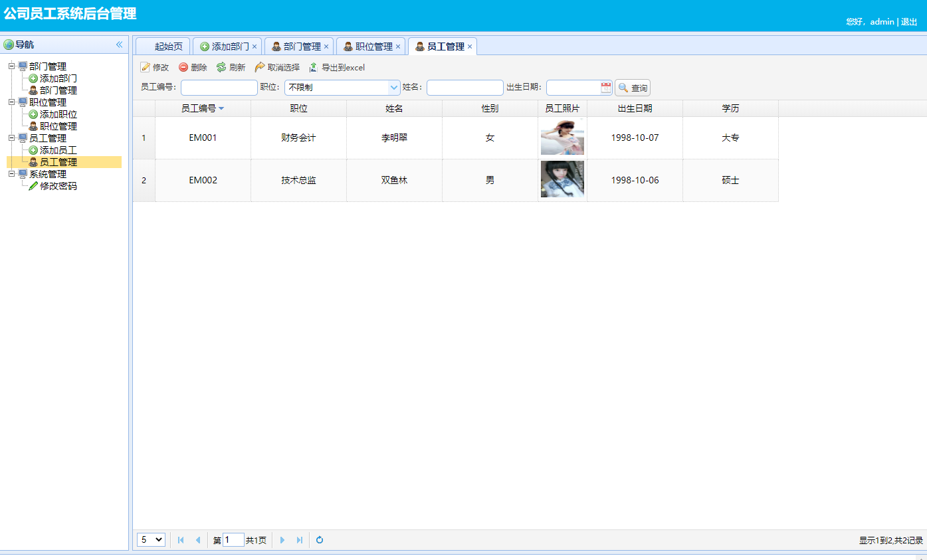Collapse the navigation panel with the « icon

click(120, 44)
